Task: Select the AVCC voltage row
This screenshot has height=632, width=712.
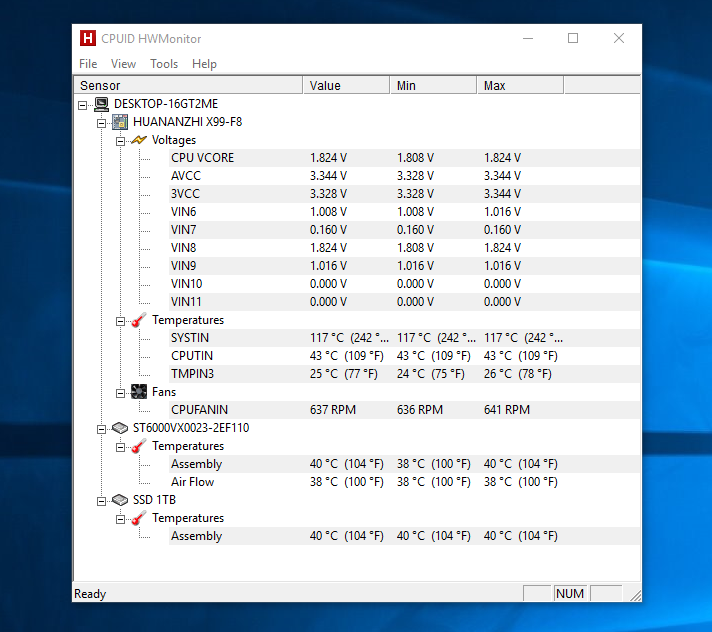Action: point(404,176)
